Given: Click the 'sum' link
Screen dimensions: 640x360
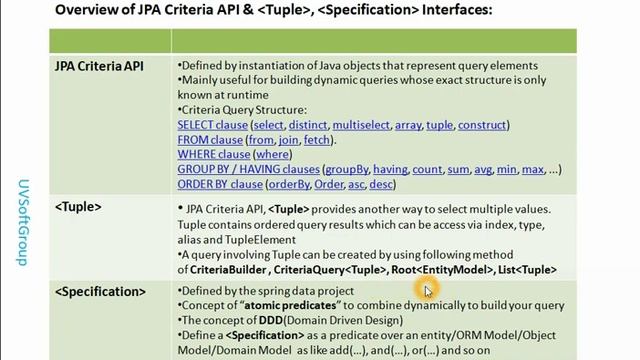Looking at the screenshot, I should click(x=458, y=169).
